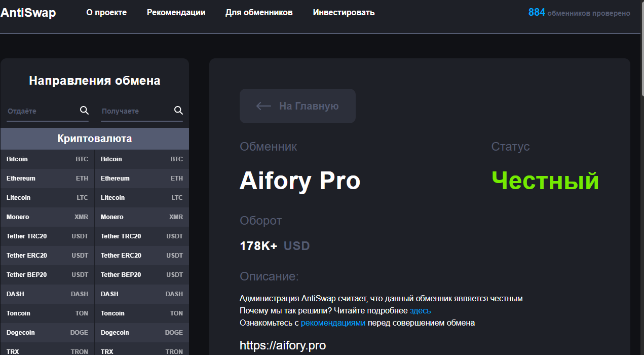Image resolution: width=644 pixels, height=355 pixels.
Task: Open the https://aifory.pro website link
Action: [282, 345]
